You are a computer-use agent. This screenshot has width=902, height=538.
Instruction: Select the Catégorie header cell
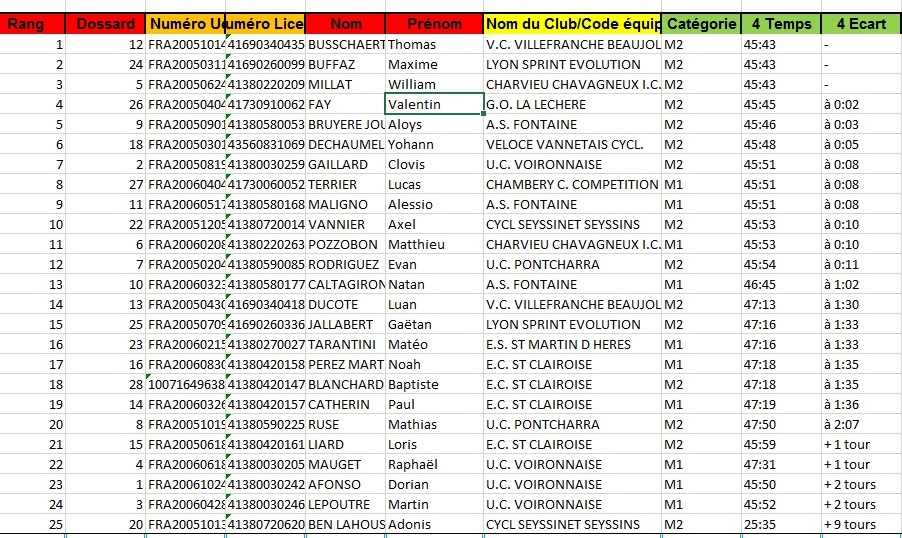[701, 24]
